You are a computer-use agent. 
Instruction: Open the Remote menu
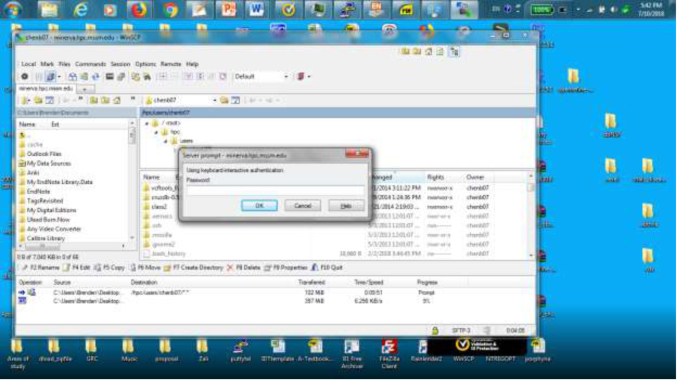tap(171, 64)
